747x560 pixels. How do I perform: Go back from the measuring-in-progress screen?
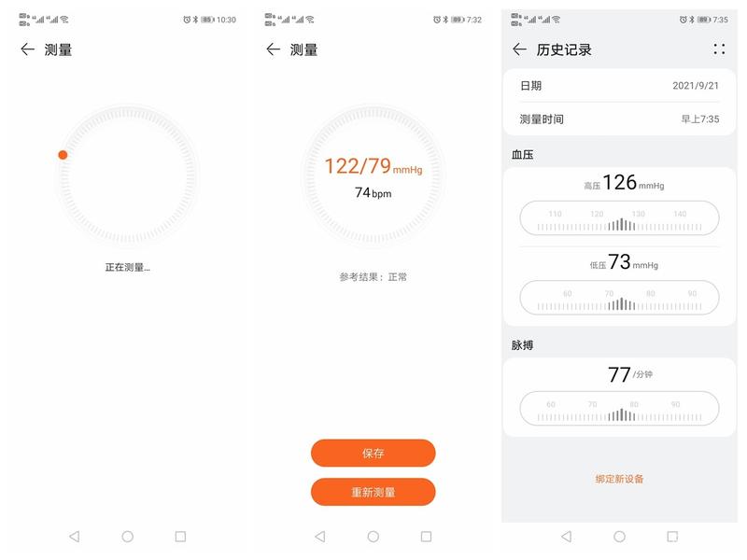[x=28, y=49]
